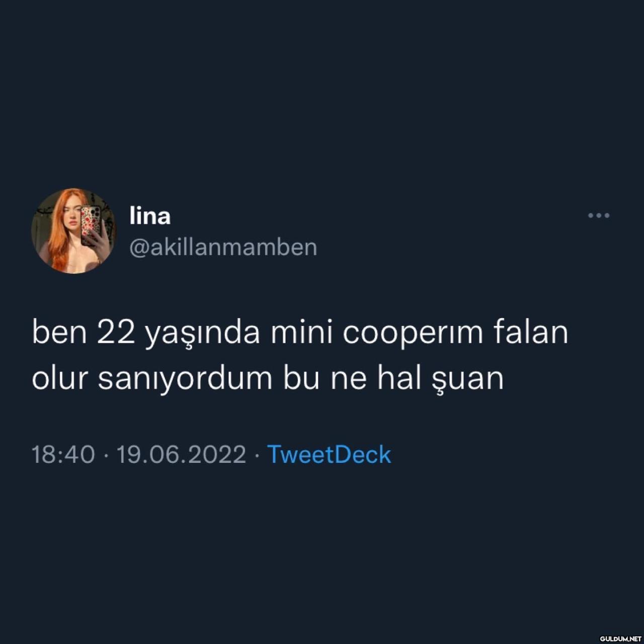Image resolution: width=644 pixels, height=644 pixels.
Task: Click the word ben starting the tweet
Action: click(x=59, y=332)
